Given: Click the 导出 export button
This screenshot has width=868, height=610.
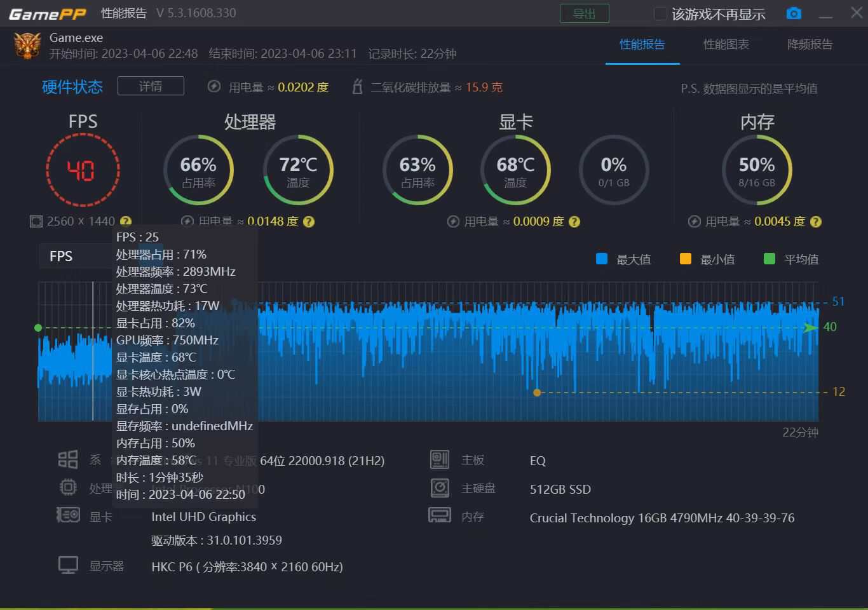Looking at the screenshot, I should (x=585, y=13).
